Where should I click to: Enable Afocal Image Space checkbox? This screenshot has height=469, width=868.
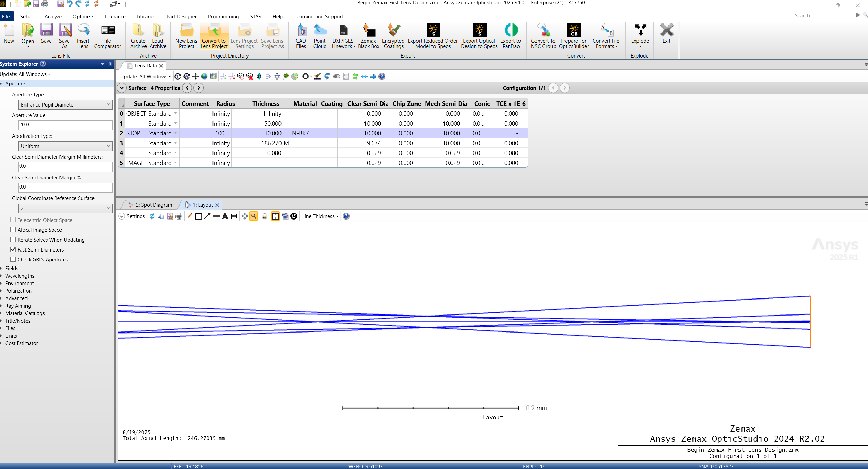coord(13,230)
